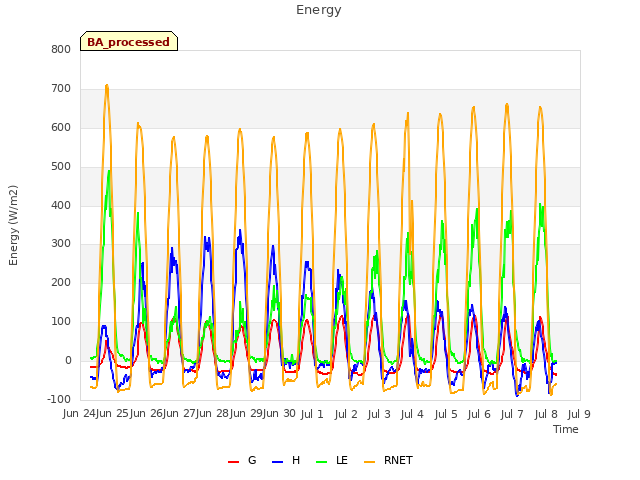The height and width of the screenshot is (480, 640).
Task: Click the 800 y-axis tick label
Action: point(61,49)
